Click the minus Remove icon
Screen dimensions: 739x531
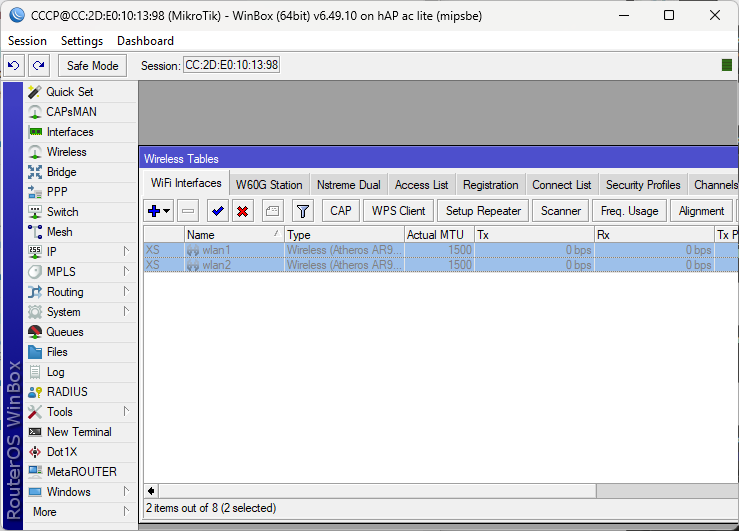[188, 211]
